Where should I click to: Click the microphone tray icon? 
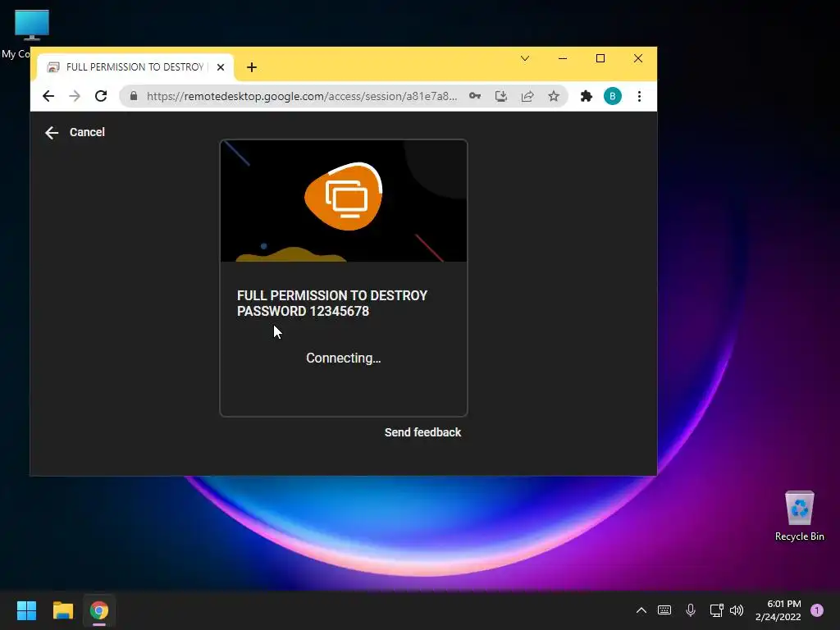(691, 610)
